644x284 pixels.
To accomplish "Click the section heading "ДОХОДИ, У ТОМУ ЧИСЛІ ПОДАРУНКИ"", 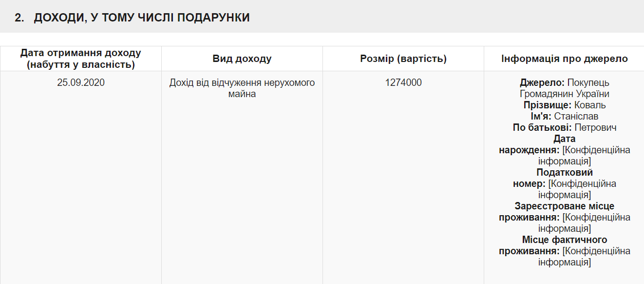I will coord(142,18).
